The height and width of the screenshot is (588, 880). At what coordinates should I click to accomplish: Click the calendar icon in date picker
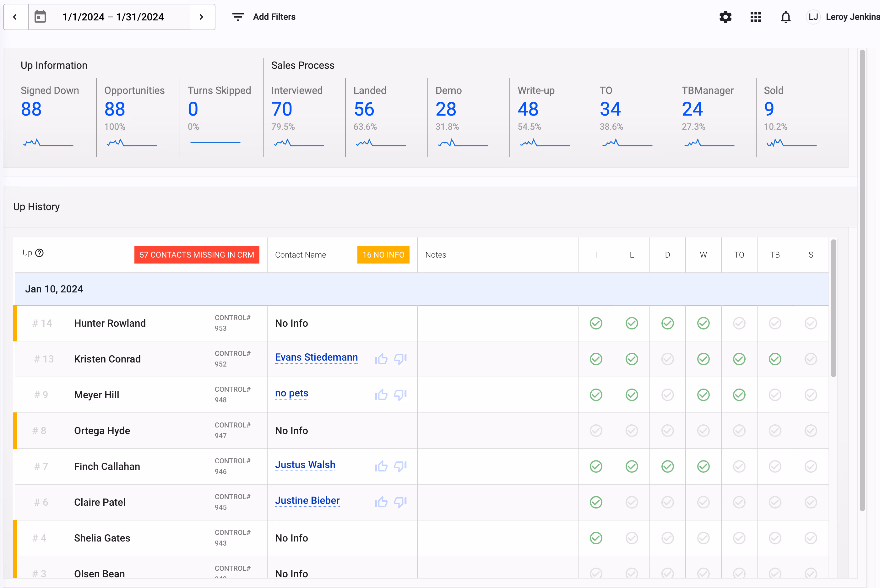click(40, 17)
